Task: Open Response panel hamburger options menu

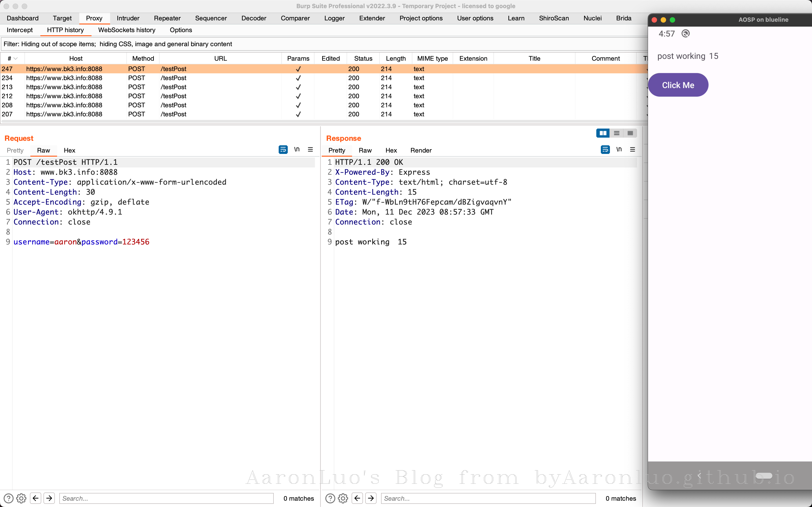Action: point(633,150)
